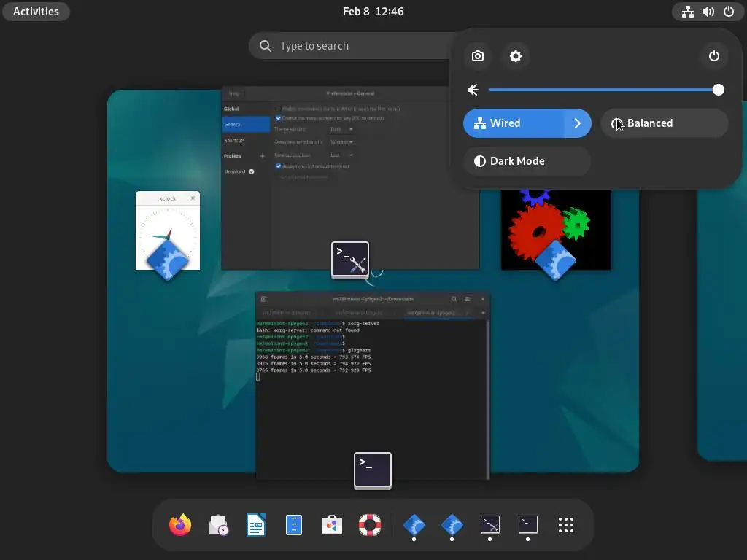Viewport: 747px width, 560px height.
Task: Open the New tab position dropdown
Action: 341,155
